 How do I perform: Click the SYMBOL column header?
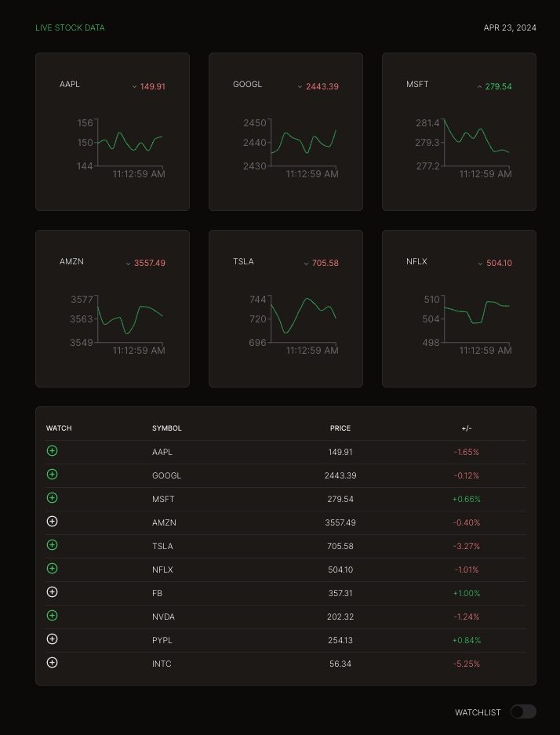tap(167, 428)
